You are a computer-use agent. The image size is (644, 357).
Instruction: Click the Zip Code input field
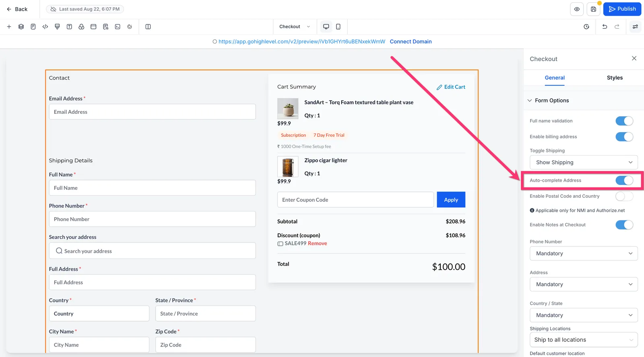point(205,345)
